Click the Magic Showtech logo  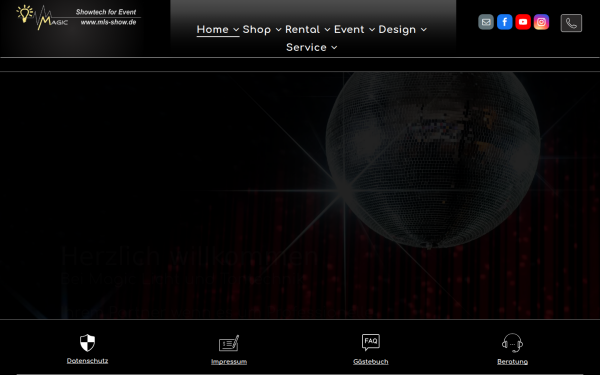point(78,18)
